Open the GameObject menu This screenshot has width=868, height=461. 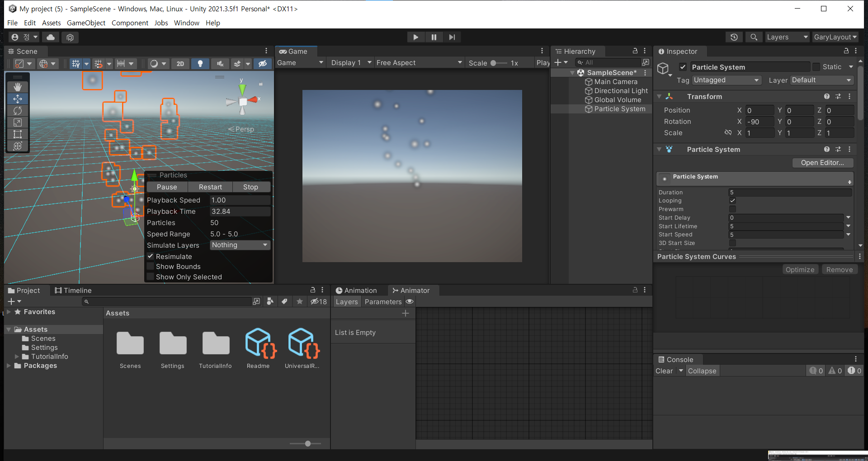86,23
